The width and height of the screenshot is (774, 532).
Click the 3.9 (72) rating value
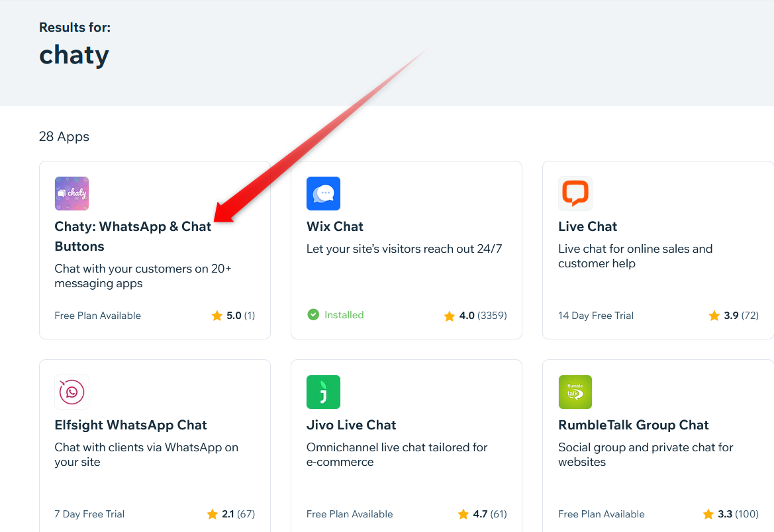point(742,316)
